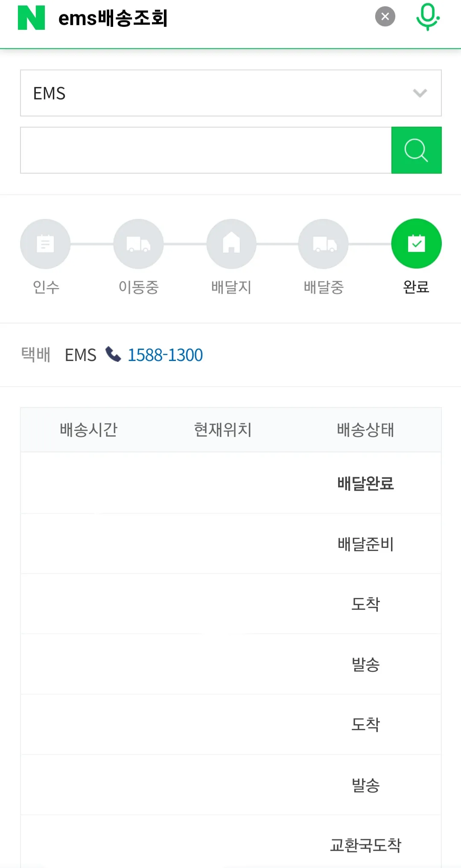Select the 인수 (pickup) stage icon
The height and width of the screenshot is (868, 461).
45,243
